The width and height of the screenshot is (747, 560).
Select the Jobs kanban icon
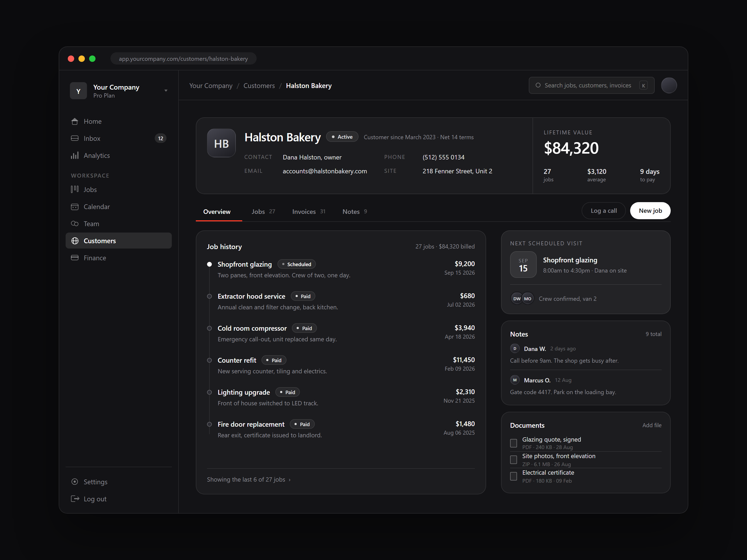[x=75, y=189]
